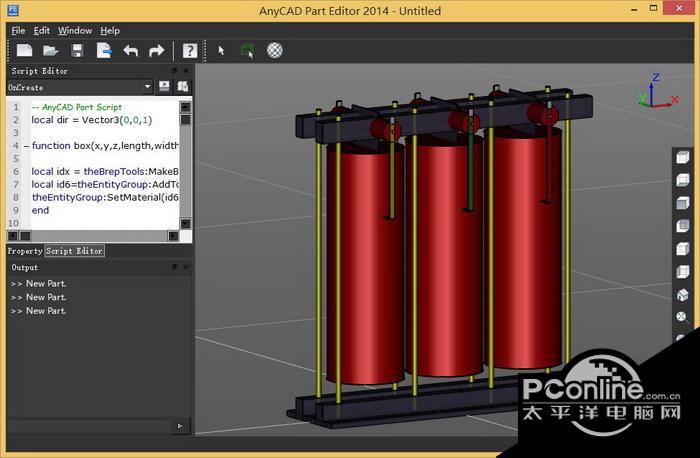Toggle the checkered sphere display mode
The width and height of the screenshot is (700, 458).
tap(275, 50)
